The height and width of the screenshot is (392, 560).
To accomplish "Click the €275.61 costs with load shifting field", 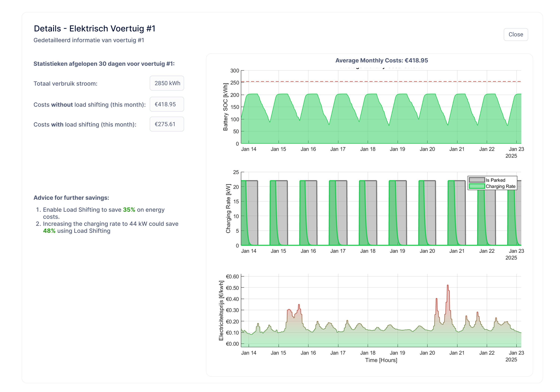I will (x=167, y=124).
